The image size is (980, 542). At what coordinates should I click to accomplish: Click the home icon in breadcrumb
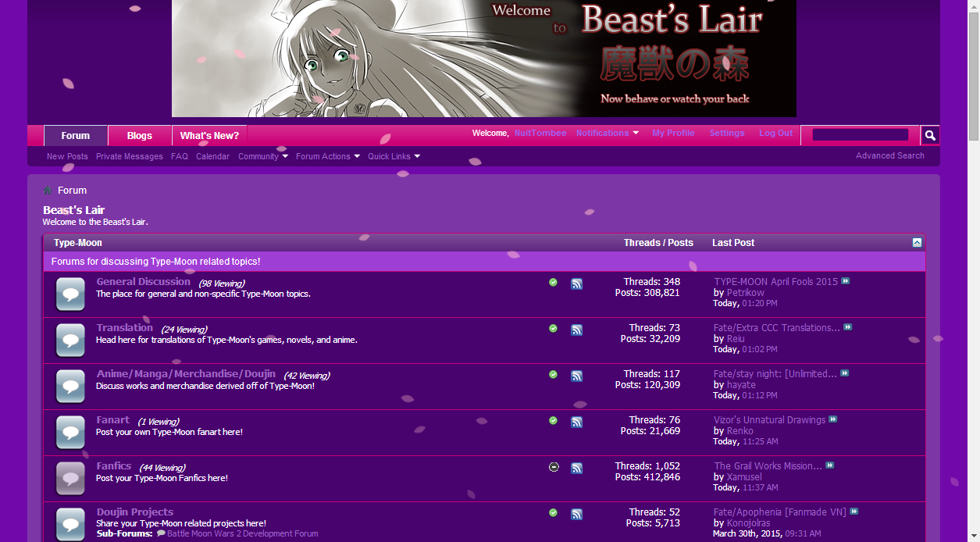click(48, 190)
